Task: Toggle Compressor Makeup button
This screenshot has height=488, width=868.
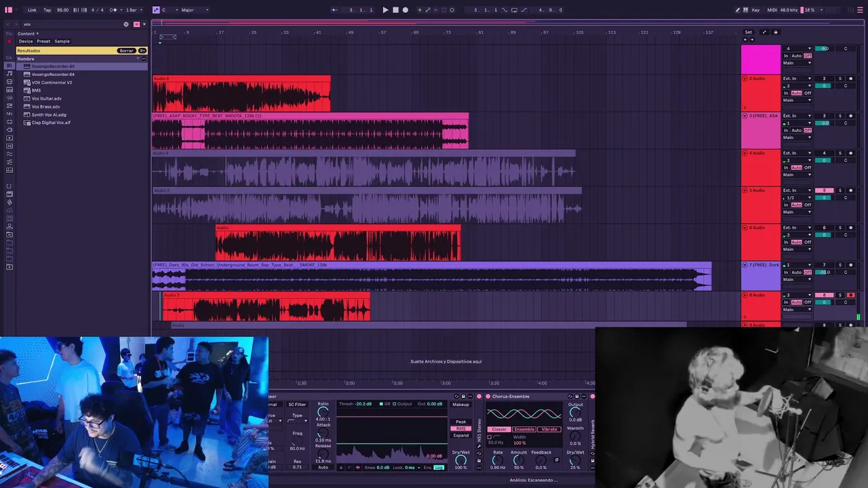Action: point(461,405)
